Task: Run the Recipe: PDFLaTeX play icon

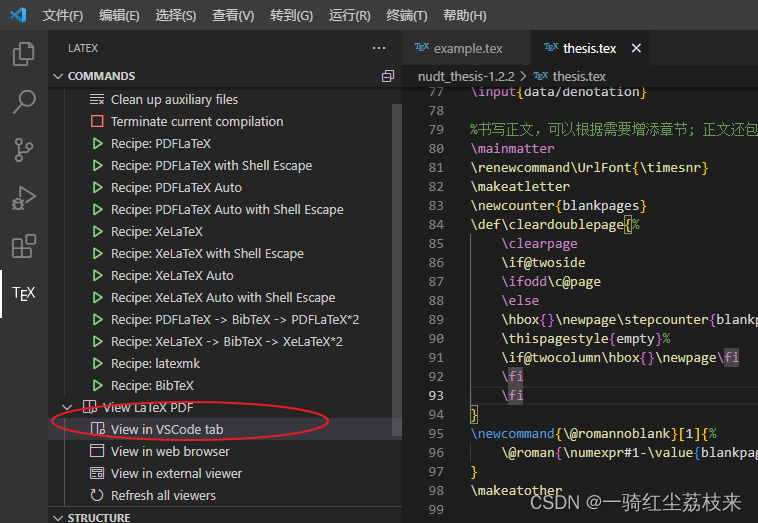Action: click(x=97, y=144)
